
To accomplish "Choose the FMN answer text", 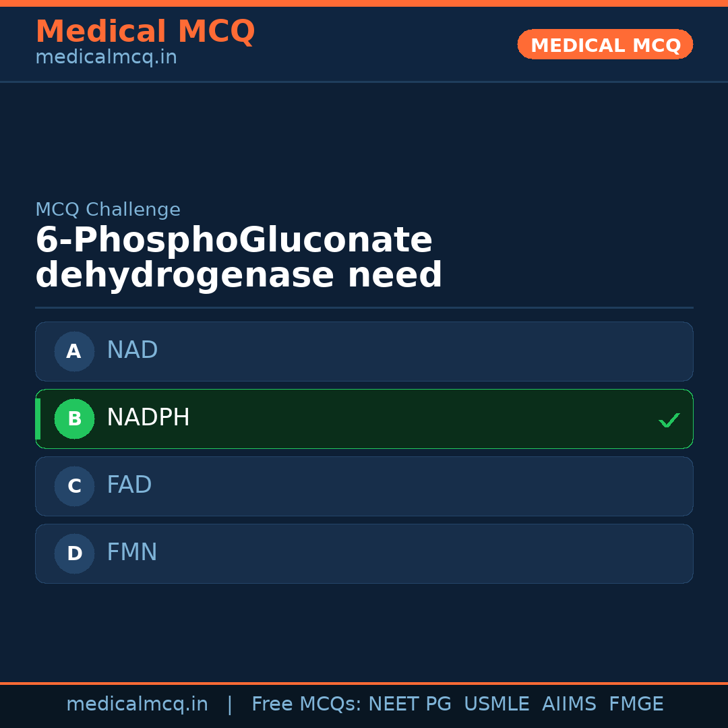I will tap(132, 553).
